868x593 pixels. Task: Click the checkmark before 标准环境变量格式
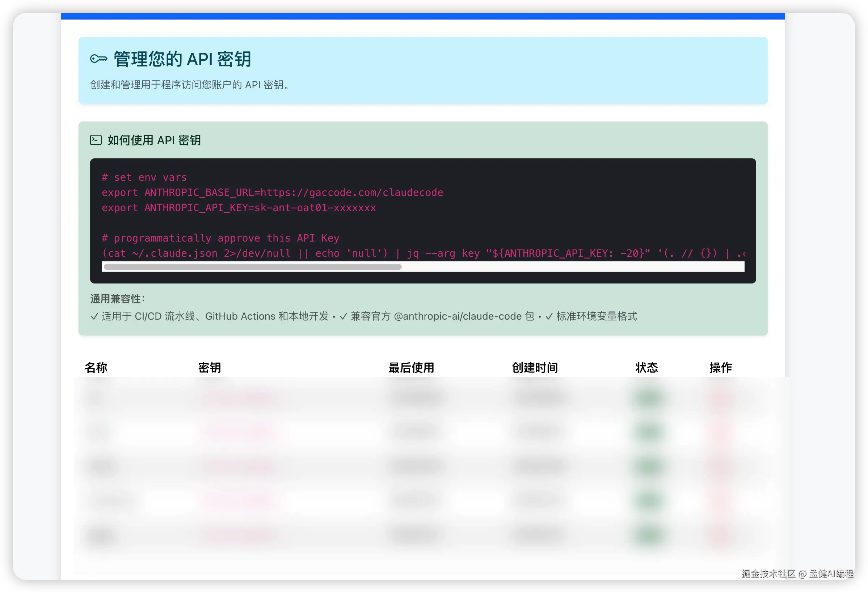click(549, 316)
